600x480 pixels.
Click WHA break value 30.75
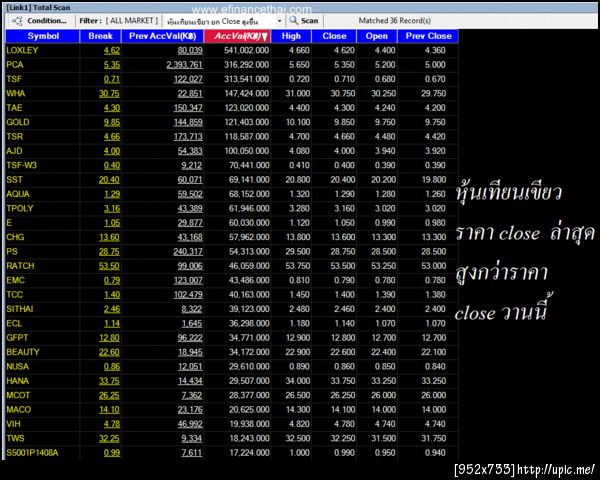point(109,93)
